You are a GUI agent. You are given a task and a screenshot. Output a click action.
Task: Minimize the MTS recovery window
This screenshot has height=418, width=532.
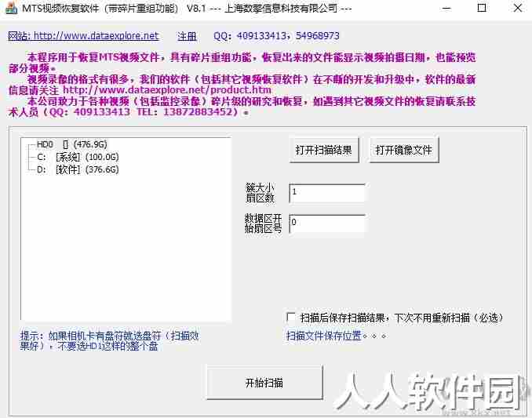click(x=446, y=8)
